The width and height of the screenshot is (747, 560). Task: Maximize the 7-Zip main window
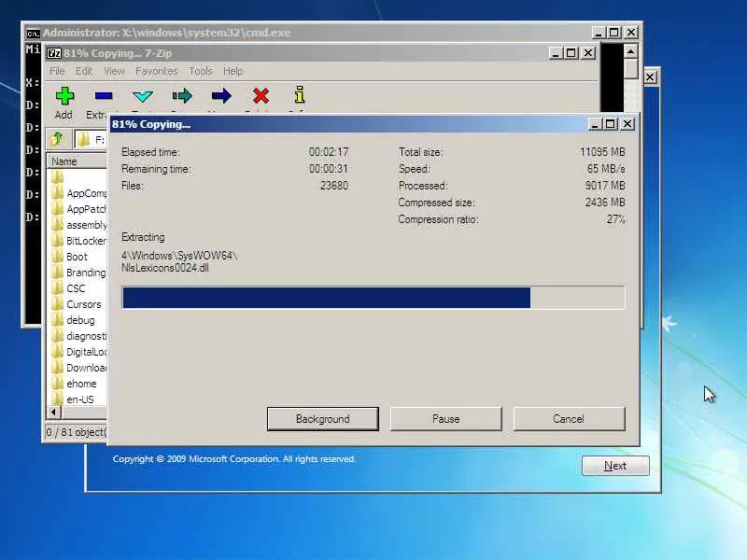571,53
